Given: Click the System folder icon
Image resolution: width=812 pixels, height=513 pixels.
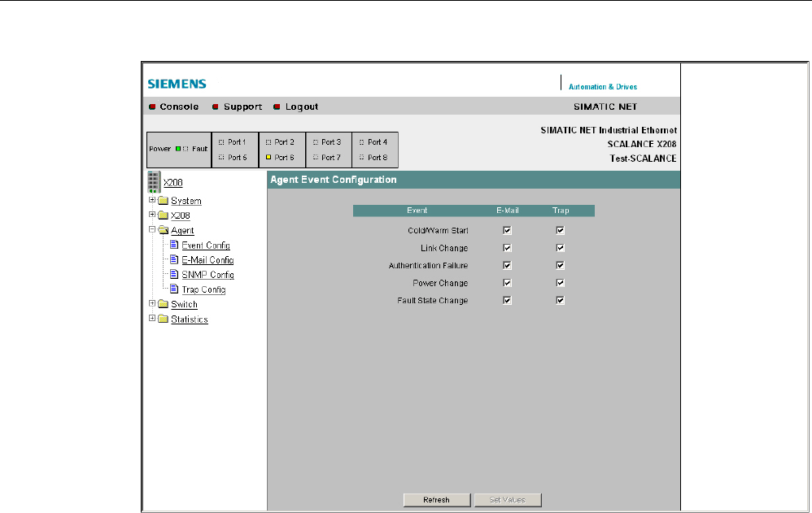Looking at the screenshot, I should pyautogui.click(x=163, y=200).
